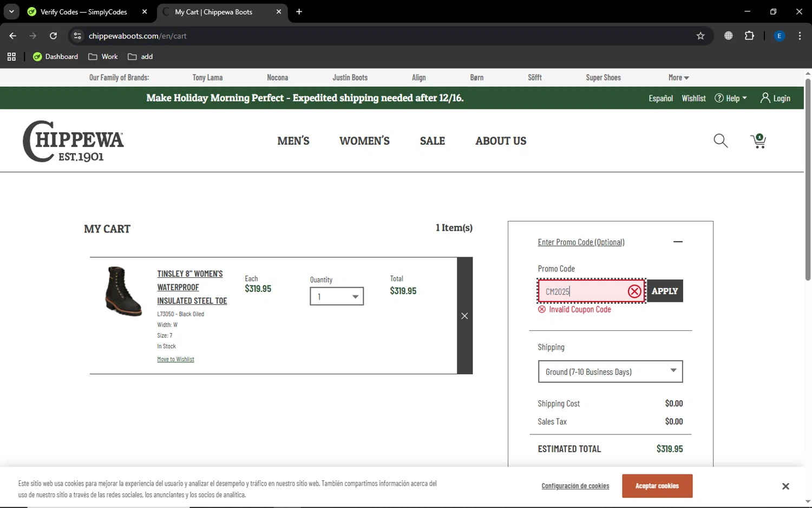
Task: Switch to Verify Codes SimplyCodes tab
Action: (x=84, y=12)
